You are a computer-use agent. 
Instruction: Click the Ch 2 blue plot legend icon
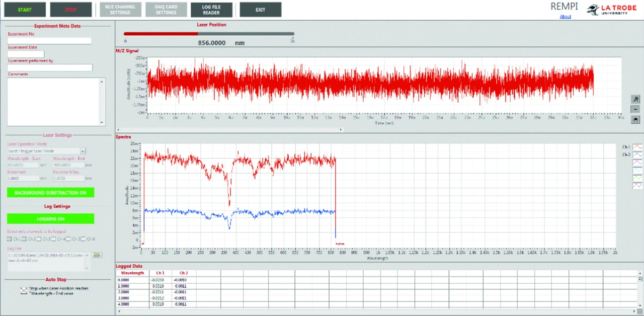click(637, 154)
